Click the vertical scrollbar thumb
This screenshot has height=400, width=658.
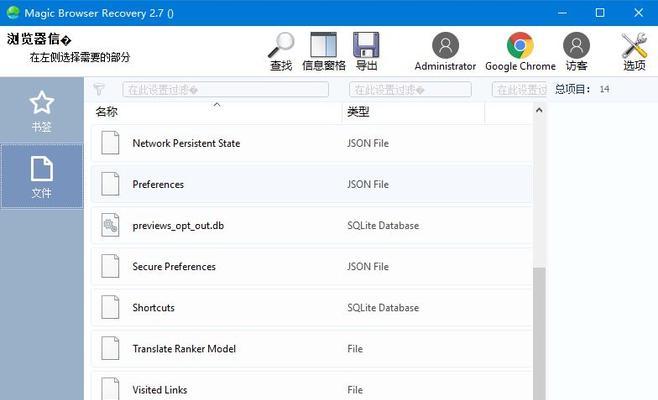point(539,333)
